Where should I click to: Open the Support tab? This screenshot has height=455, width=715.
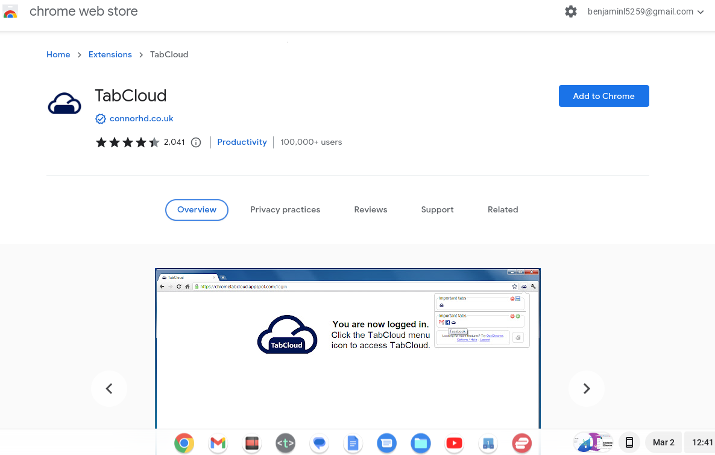coord(437,210)
